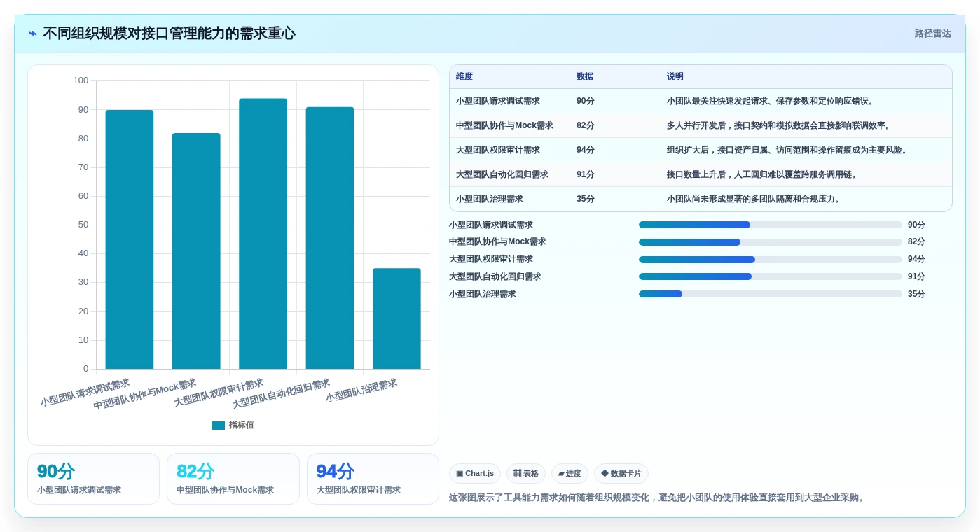Click the x-axis label 小型团队请求调试需求

click(x=85, y=393)
